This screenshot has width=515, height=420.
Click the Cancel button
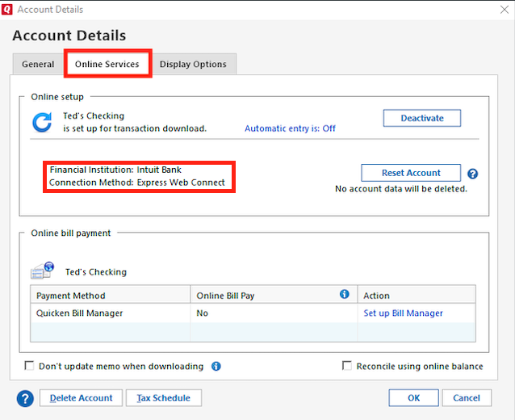[467, 398]
